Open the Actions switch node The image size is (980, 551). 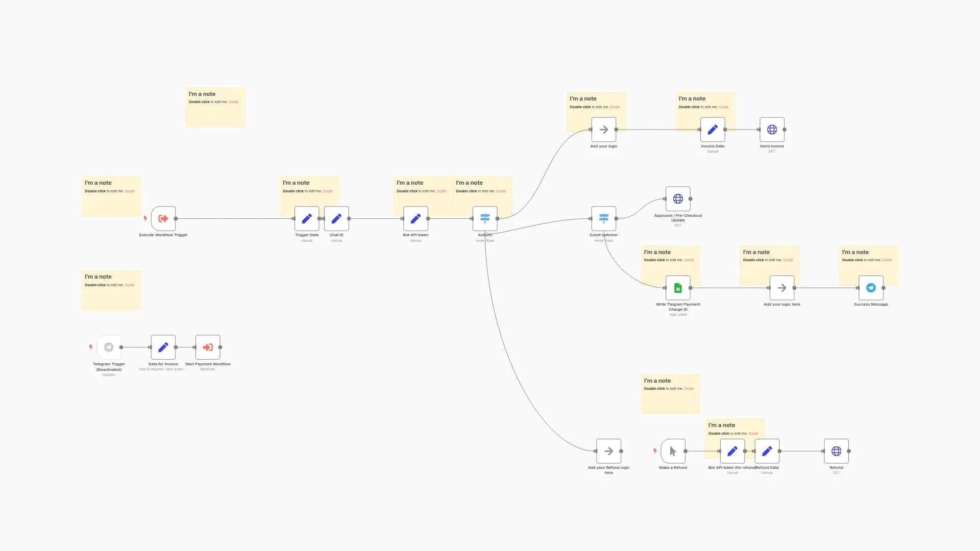[x=485, y=218]
